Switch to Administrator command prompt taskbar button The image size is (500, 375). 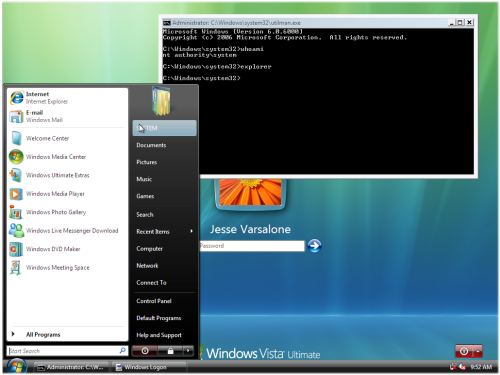[x=71, y=367]
